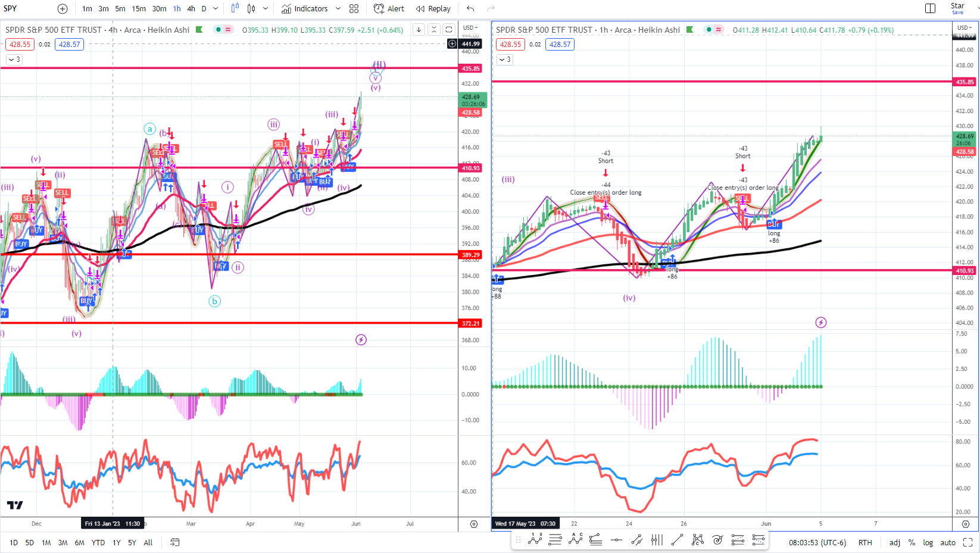Toggle percent scale mode

coord(912,543)
